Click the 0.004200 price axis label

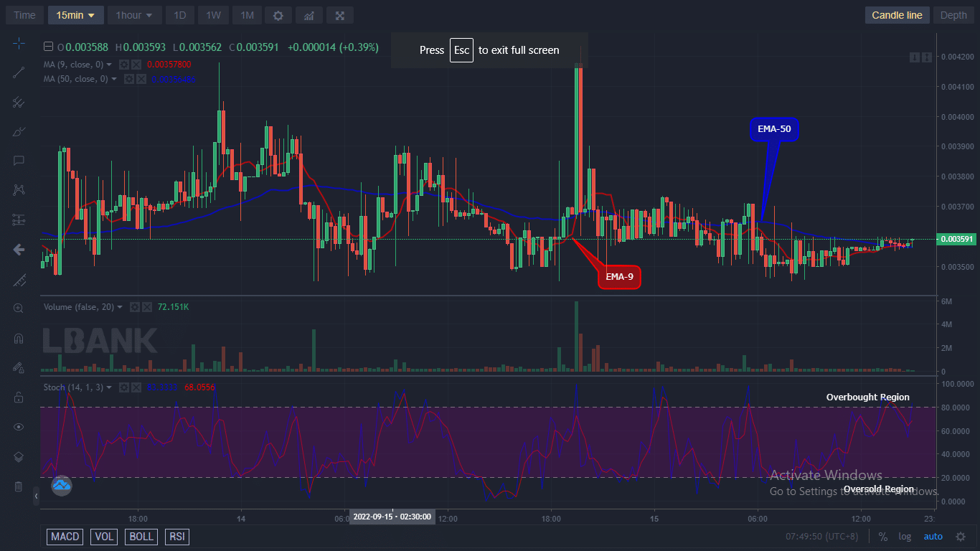(x=958, y=57)
